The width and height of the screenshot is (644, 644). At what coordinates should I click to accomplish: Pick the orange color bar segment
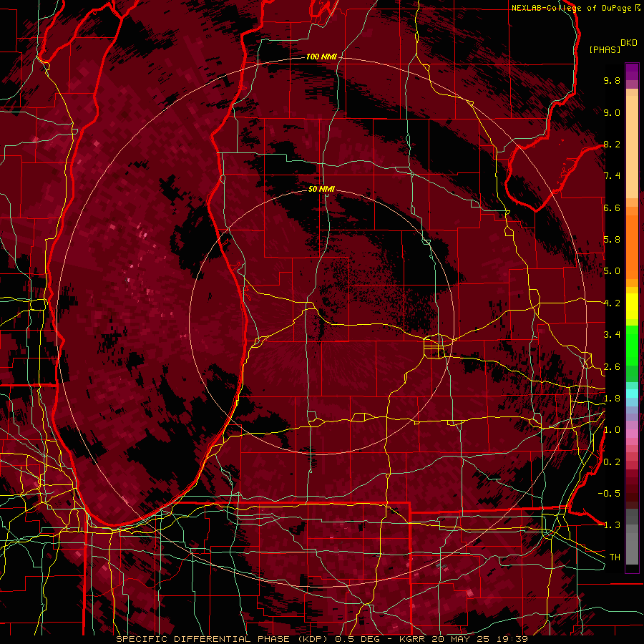(x=632, y=246)
